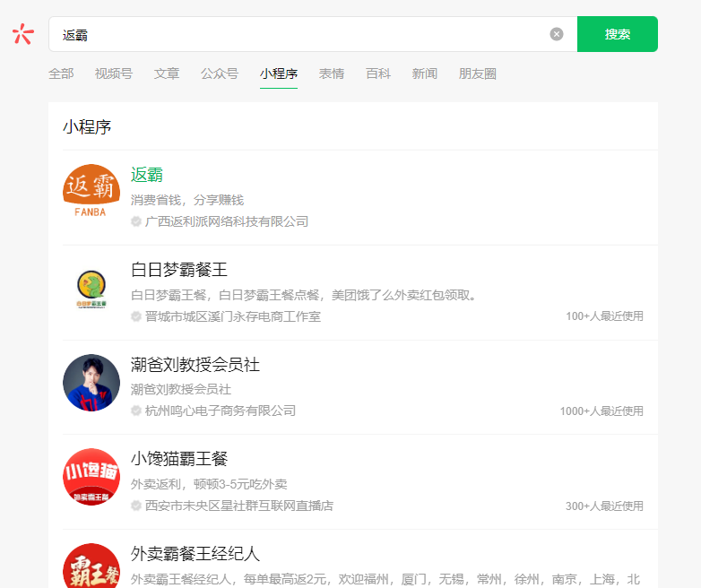Click the 300+人最近使用 label
The height and width of the screenshot is (588, 701).
[604, 506]
